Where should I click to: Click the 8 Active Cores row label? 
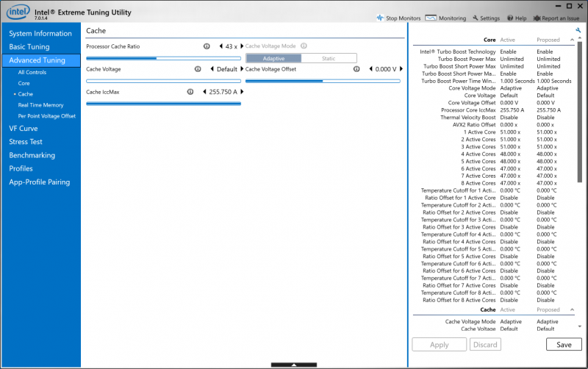[x=478, y=183]
